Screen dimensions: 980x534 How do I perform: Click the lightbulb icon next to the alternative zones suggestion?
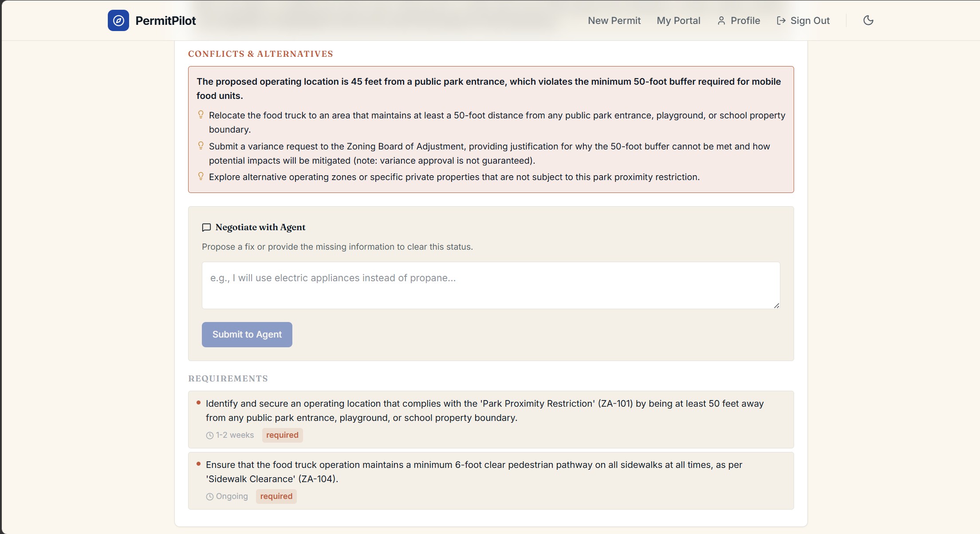click(x=201, y=177)
